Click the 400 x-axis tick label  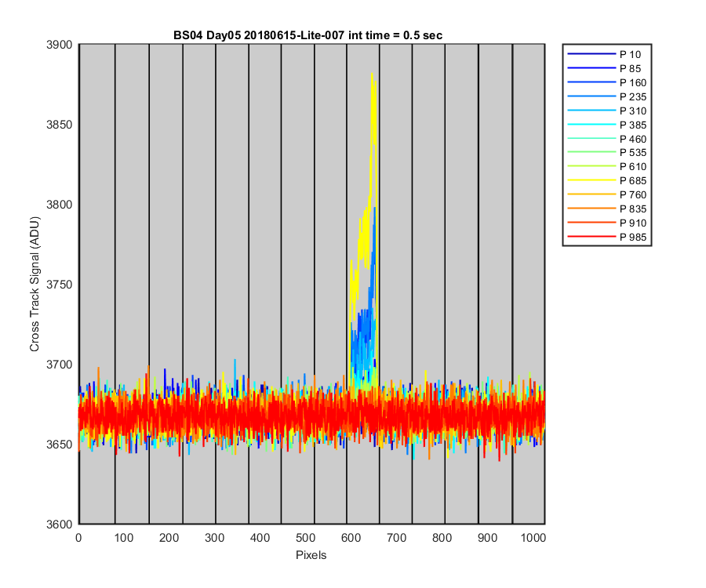(260, 538)
